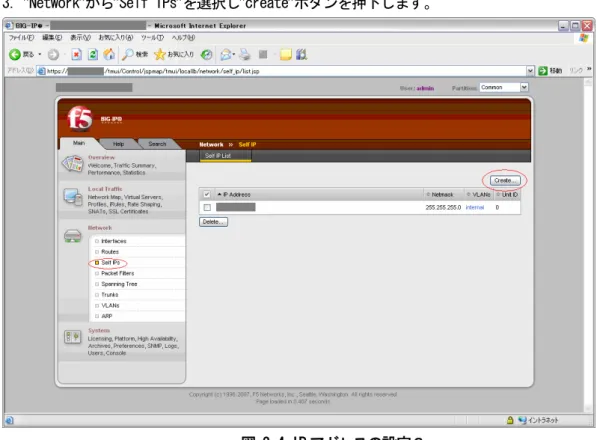597x440 pixels.
Task: Toggle the select-all checkbox in table header
Action: (x=207, y=194)
